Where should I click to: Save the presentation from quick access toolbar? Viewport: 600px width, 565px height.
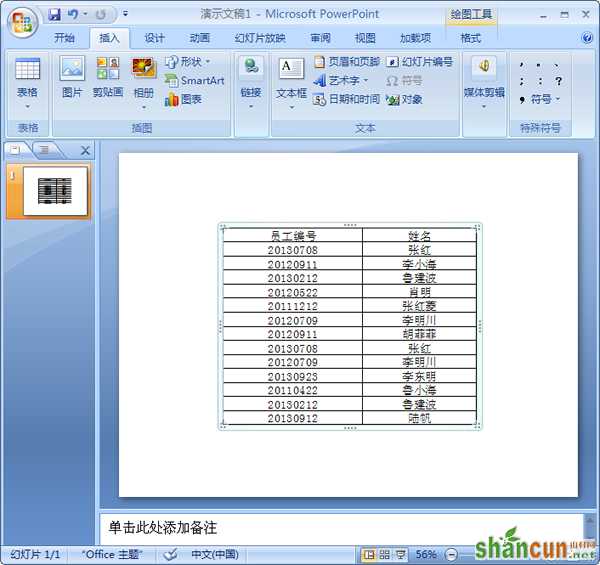[x=55, y=15]
